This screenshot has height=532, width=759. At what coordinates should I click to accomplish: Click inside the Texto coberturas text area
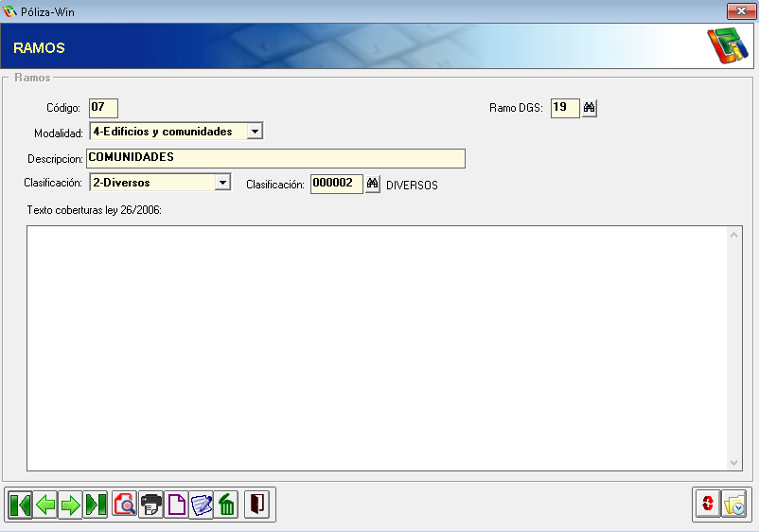coord(377,348)
